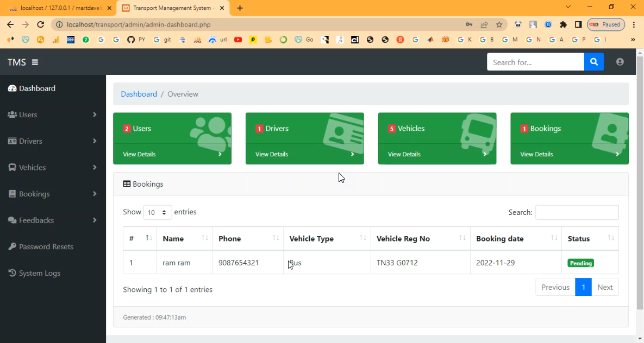Click the Dashboard breadcrumb link
This screenshot has width=644, height=343.
pos(139,94)
